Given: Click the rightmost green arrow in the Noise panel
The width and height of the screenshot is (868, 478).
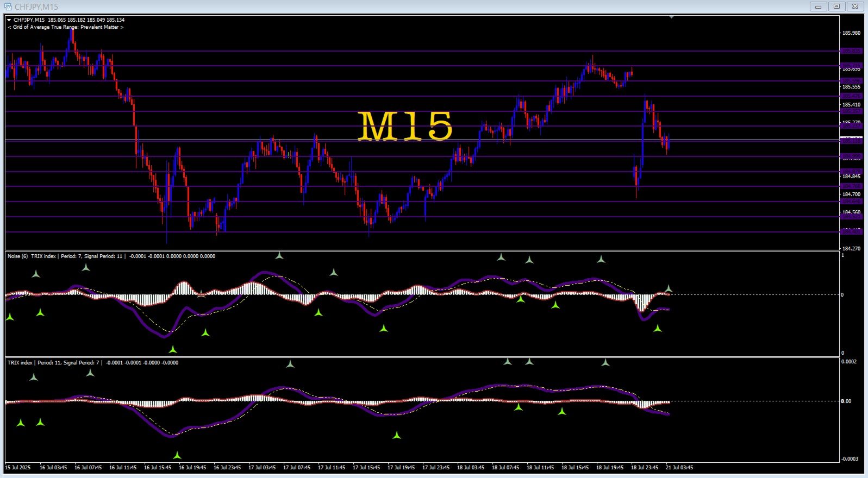Looking at the screenshot, I should [658, 328].
